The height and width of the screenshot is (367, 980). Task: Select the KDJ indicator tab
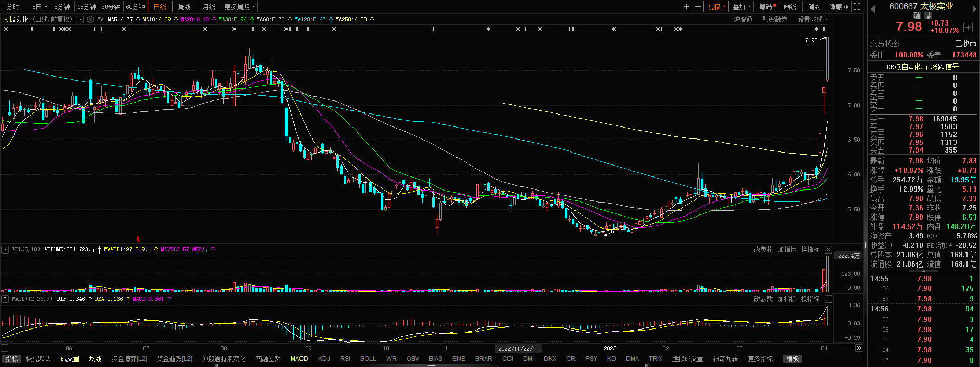(x=324, y=359)
